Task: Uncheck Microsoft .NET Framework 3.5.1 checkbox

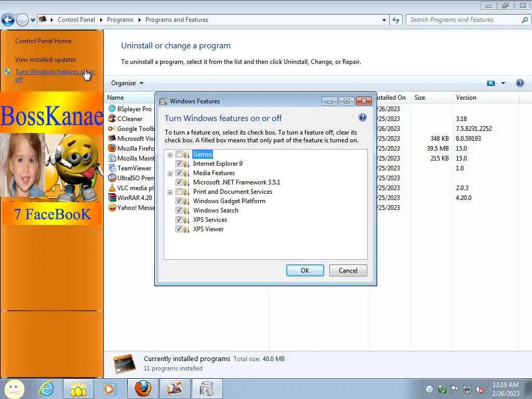Action: click(x=179, y=182)
